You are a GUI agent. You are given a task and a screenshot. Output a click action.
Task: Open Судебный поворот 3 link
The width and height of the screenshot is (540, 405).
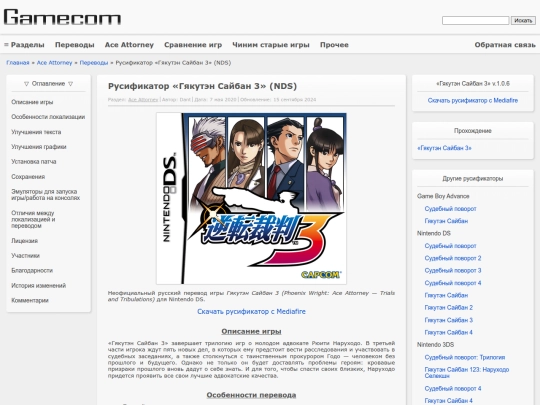tap(453, 270)
